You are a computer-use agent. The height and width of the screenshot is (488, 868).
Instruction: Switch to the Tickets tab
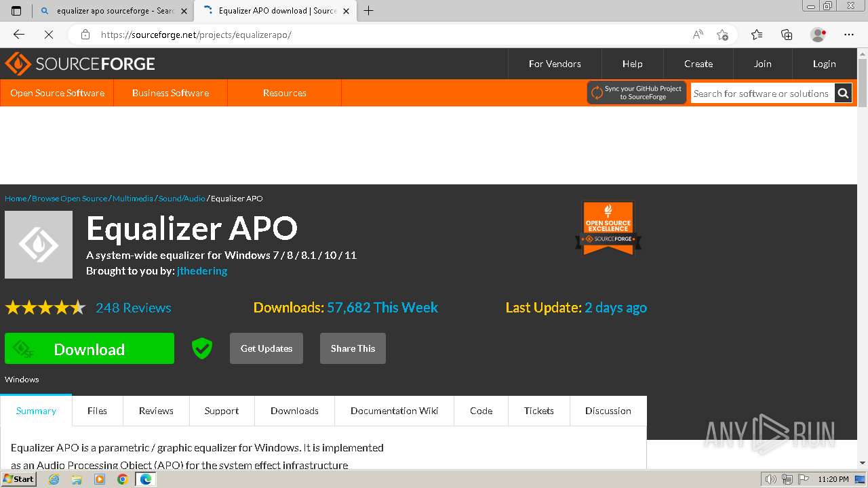click(x=539, y=411)
